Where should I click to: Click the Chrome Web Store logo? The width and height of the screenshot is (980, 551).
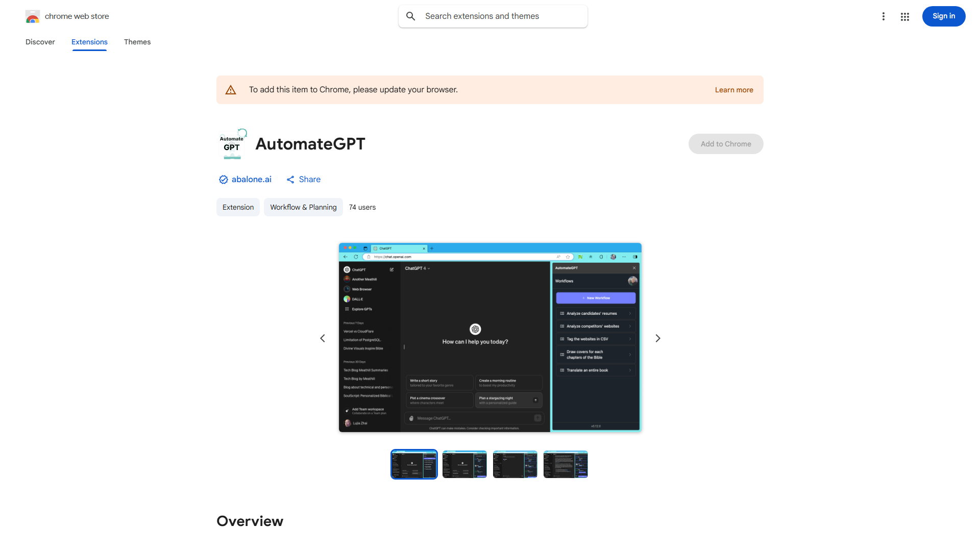coord(33,16)
